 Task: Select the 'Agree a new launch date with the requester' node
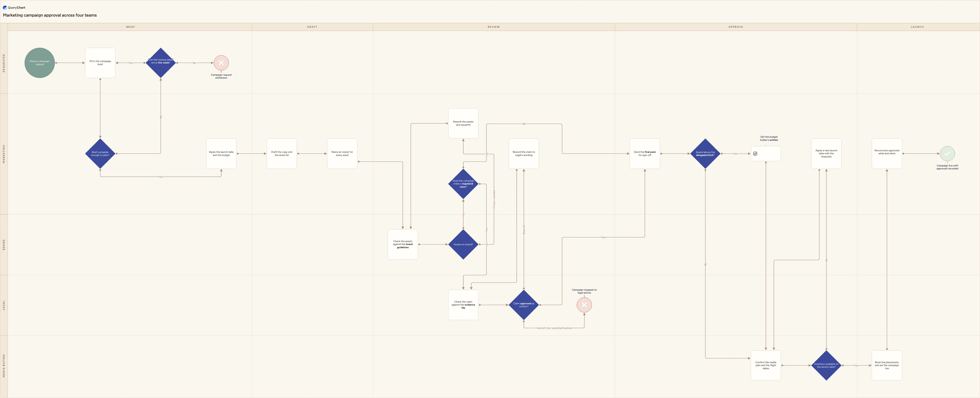click(x=826, y=154)
